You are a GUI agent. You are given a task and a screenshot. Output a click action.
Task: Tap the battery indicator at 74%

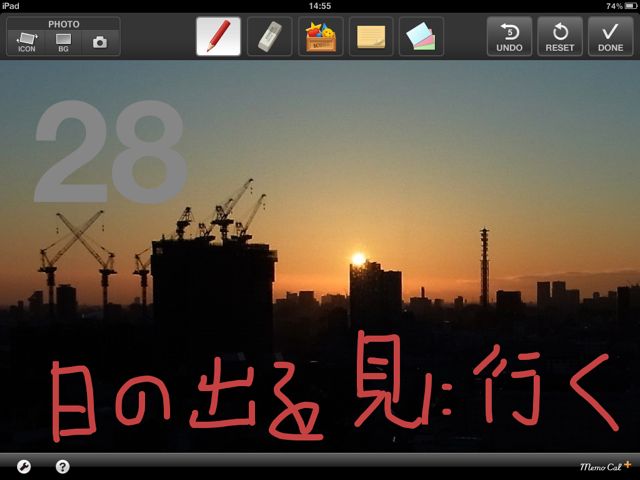[622, 6]
